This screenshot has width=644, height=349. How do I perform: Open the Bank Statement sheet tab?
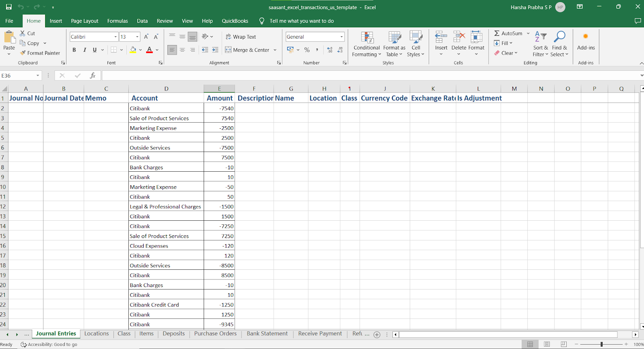267,334
